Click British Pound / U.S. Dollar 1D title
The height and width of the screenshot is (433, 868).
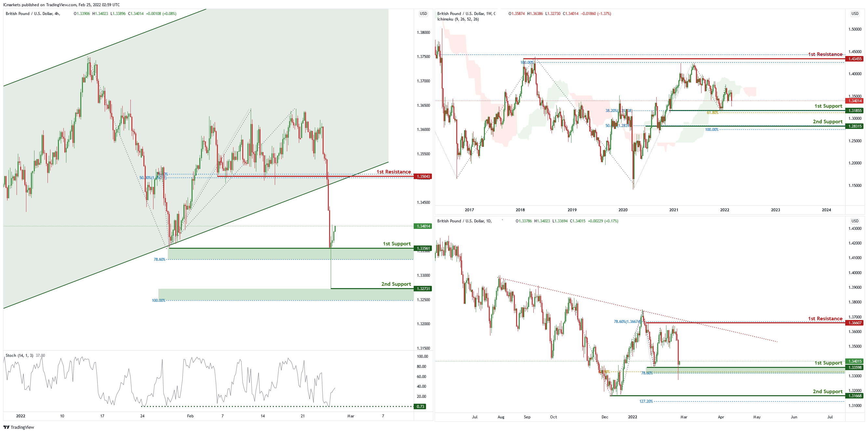point(464,221)
